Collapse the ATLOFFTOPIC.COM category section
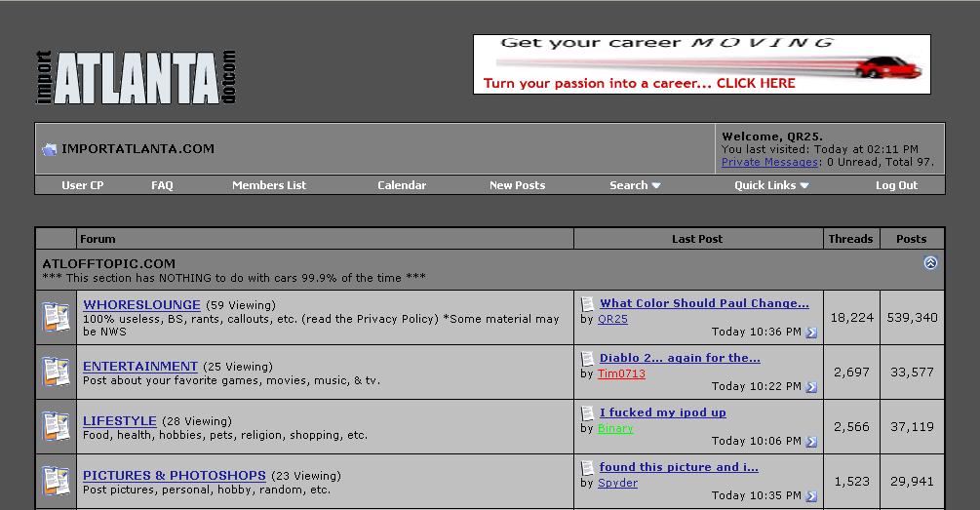 (x=930, y=263)
